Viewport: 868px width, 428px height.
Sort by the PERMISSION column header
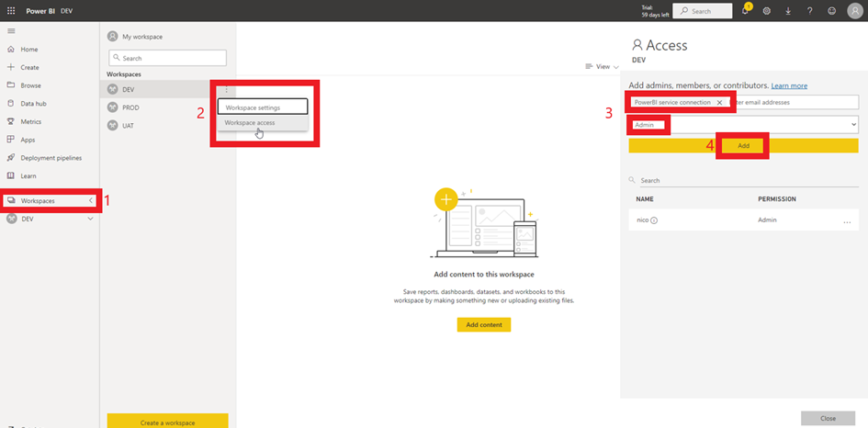coord(777,198)
